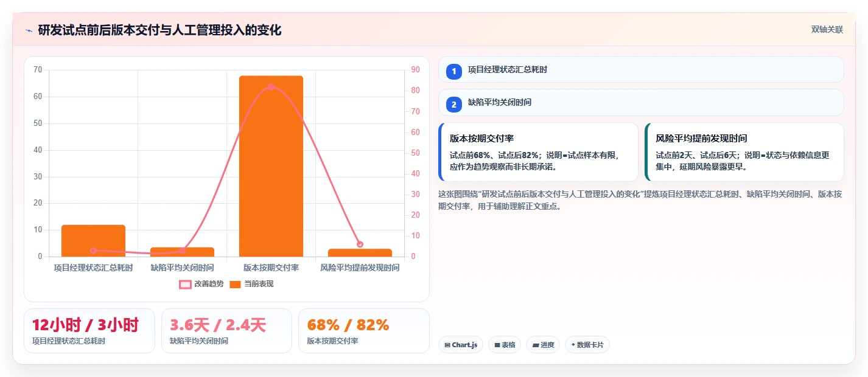This screenshot has width=868, height=377.
Task: Click the 缺陷平均关闭时间 x-axis label
Action: tap(182, 268)
